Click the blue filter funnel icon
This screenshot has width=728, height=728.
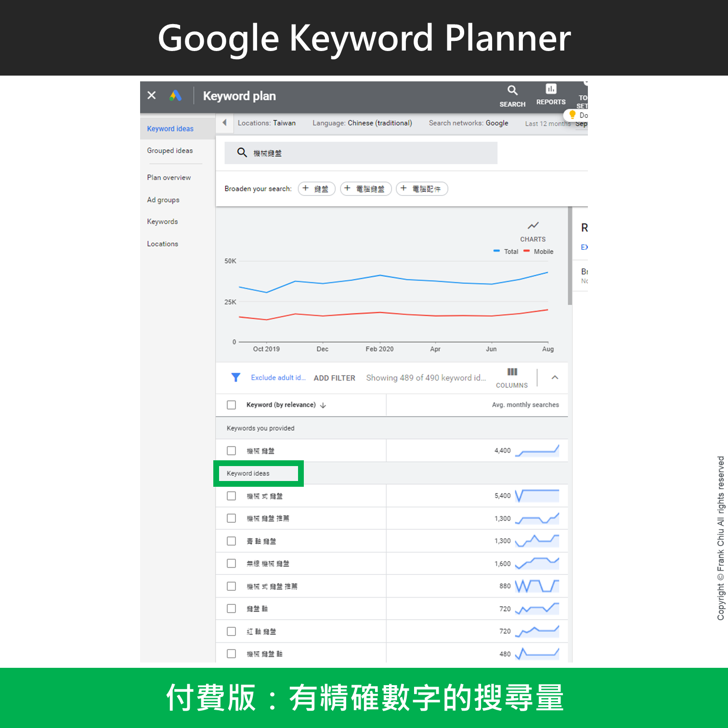tap(235, 377)
